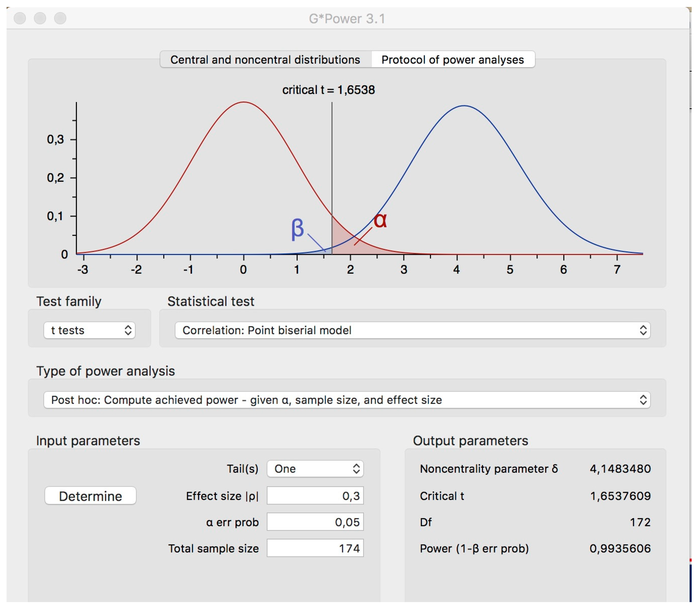
Task: Click the chevron arrows on the Tail(s) selector
Action: click(x=356, y=469)
